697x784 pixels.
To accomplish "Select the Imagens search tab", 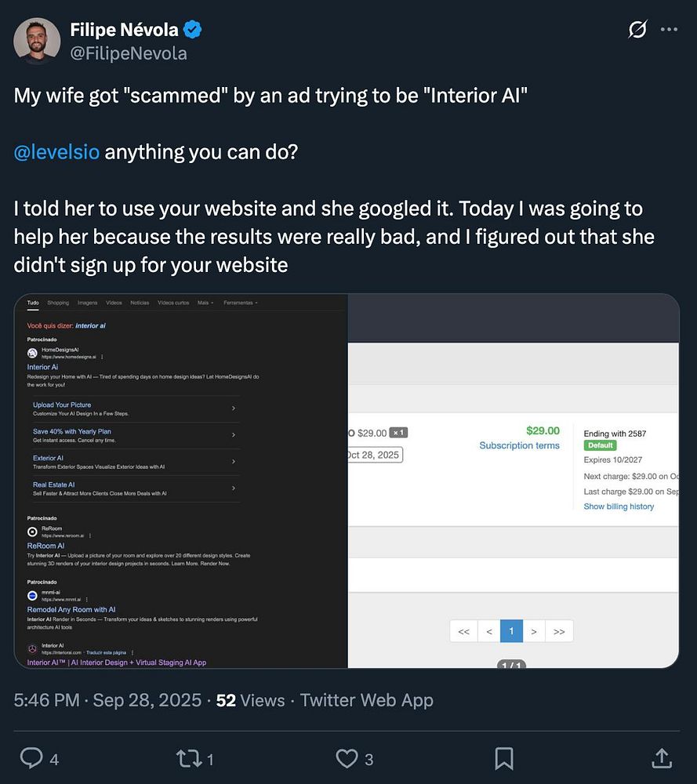I will point(87,303).
